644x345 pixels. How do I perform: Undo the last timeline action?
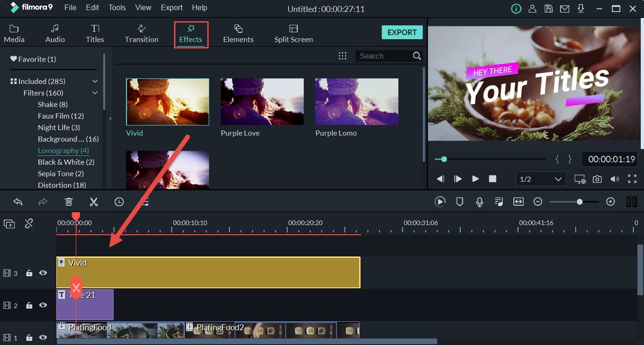18,202
